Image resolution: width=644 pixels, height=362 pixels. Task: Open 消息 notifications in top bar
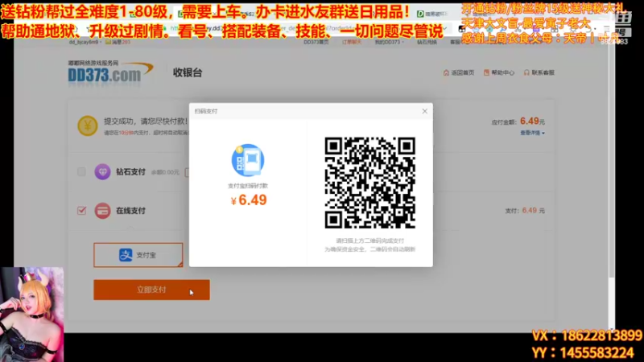118,42
